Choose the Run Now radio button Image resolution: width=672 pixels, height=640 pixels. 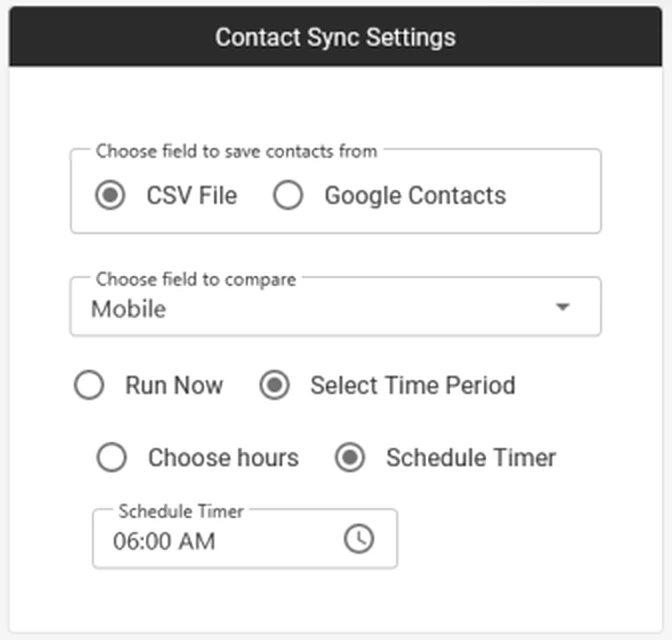(89, 385)
